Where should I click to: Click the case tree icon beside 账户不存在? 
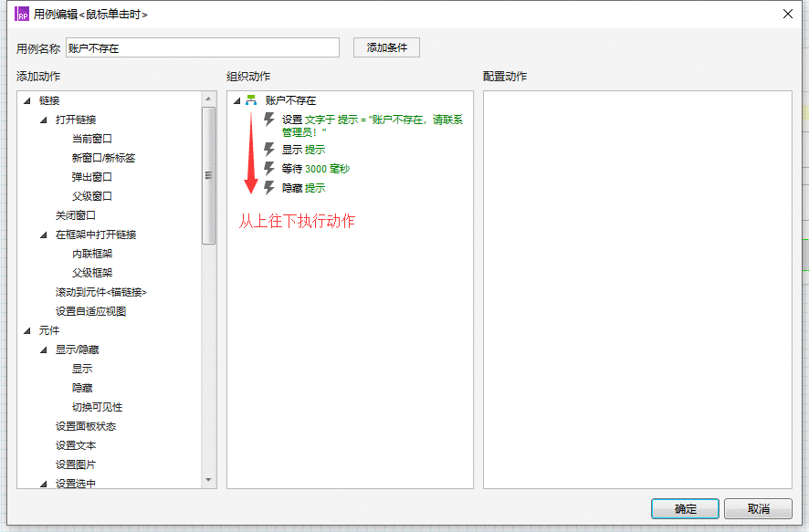coord(251,100)
